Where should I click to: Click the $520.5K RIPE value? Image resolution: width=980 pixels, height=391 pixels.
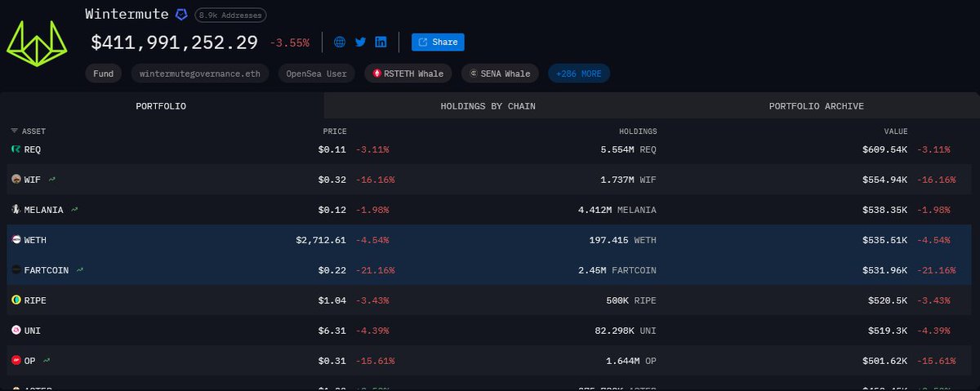click(x=889, y=300)
